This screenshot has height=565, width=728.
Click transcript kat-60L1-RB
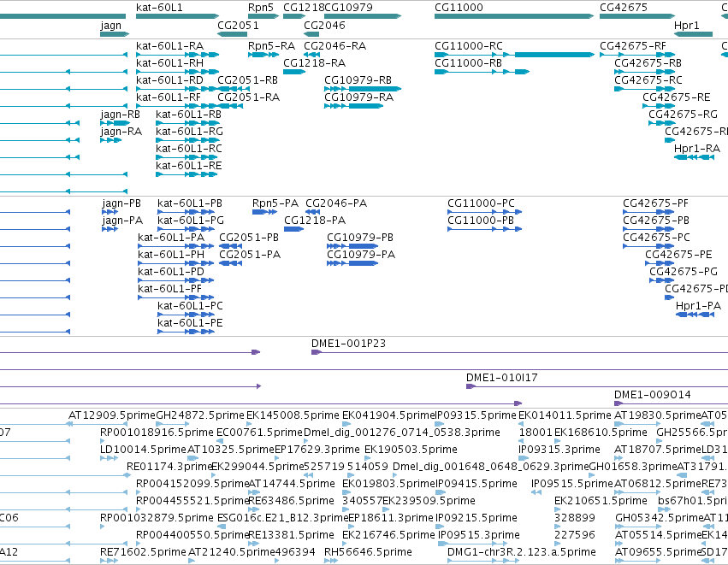pyautogui.click(x=188, y=115)
